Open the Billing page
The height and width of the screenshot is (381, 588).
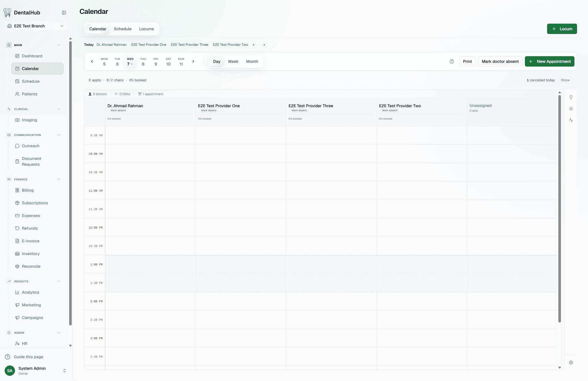tap(37, 190)
